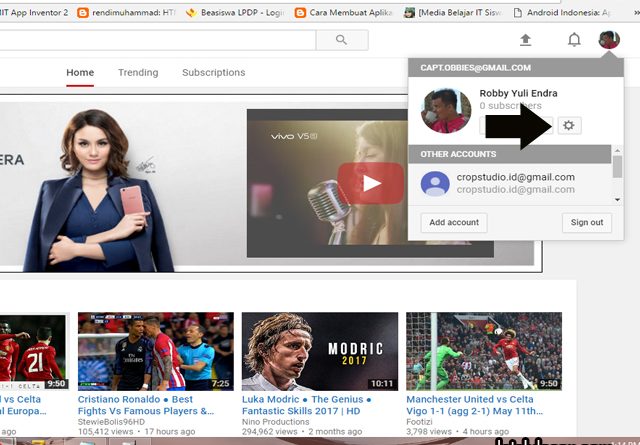Switch to the Home tab
640x445 pixels.
point(80,72)
